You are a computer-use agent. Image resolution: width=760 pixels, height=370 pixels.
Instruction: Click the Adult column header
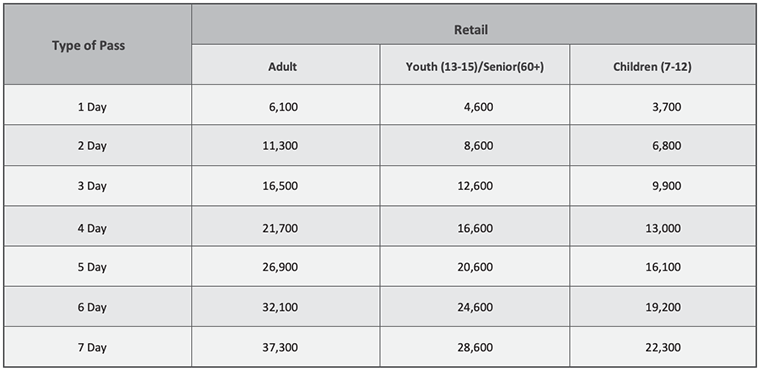point(285,65)
